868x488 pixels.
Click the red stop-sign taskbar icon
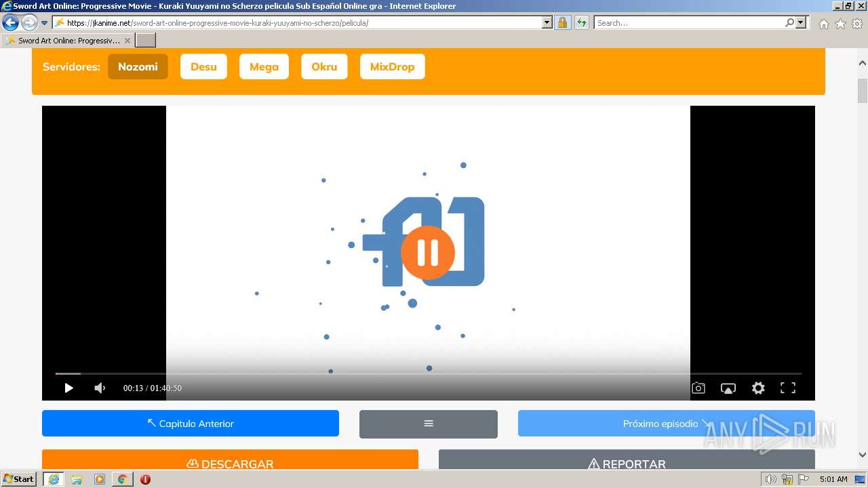point(145,479)
